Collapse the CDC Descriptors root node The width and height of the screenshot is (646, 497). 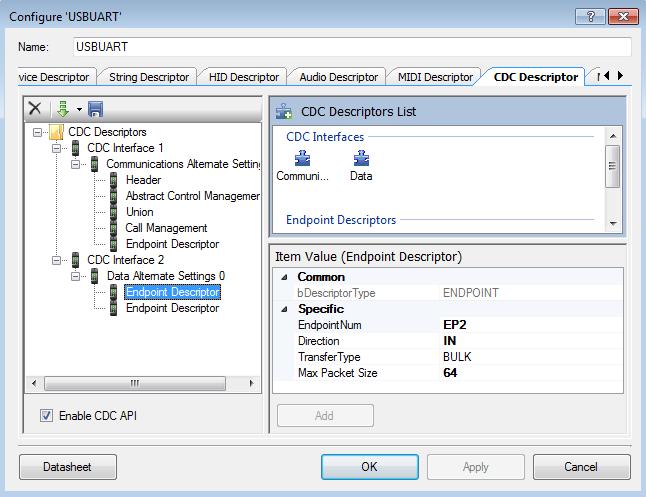pos(37,132)
